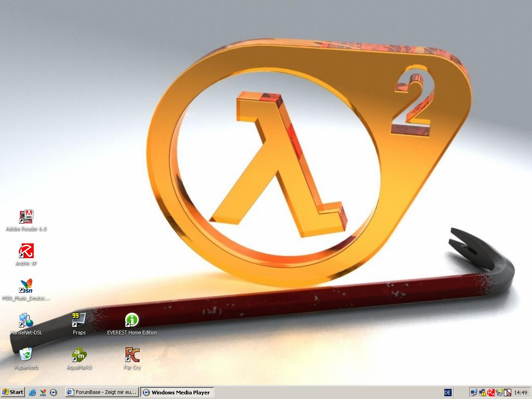532x399 pixels.
Task: Click the red Adobe-style tray icon
Action: (507, 393)
